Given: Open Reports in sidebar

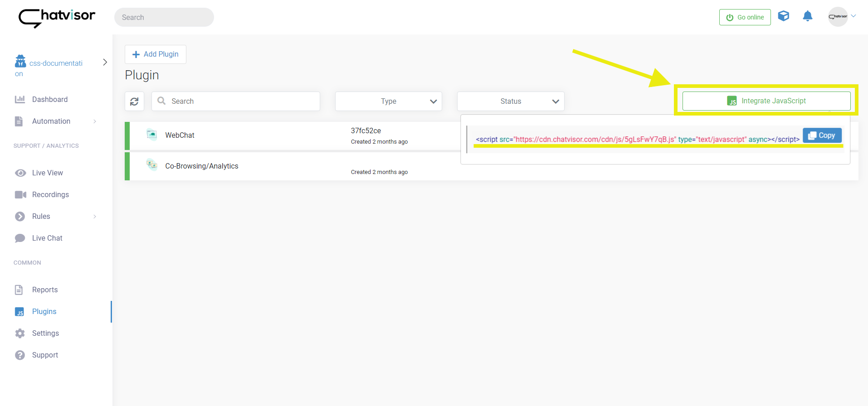Looking at the screenshot, I should (45, 290).
